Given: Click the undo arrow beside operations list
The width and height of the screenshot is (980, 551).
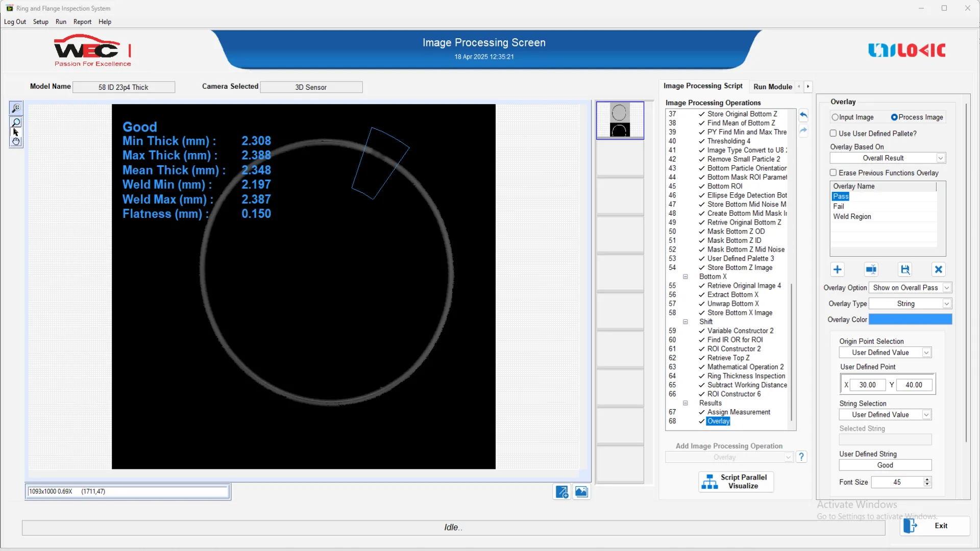Looking at the screenshot, I should (x=803, y=115).
